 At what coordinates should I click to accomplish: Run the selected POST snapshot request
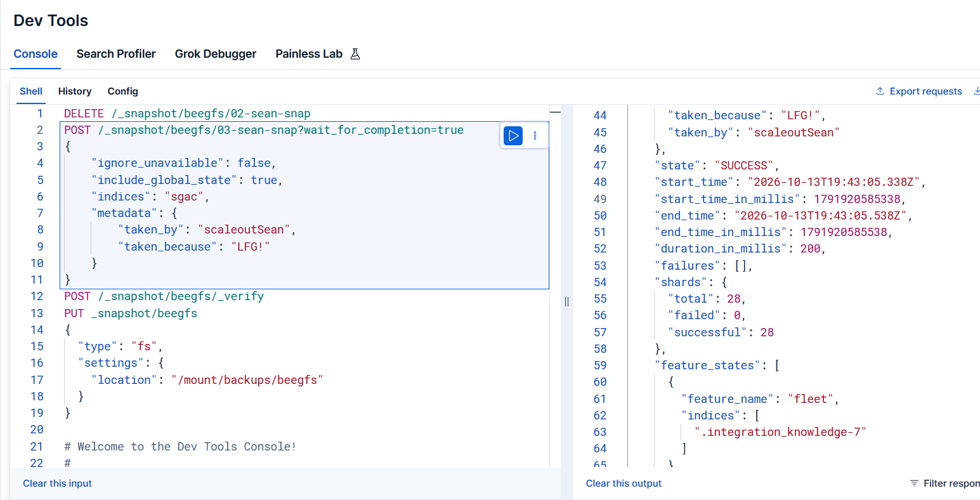(513, 136)
